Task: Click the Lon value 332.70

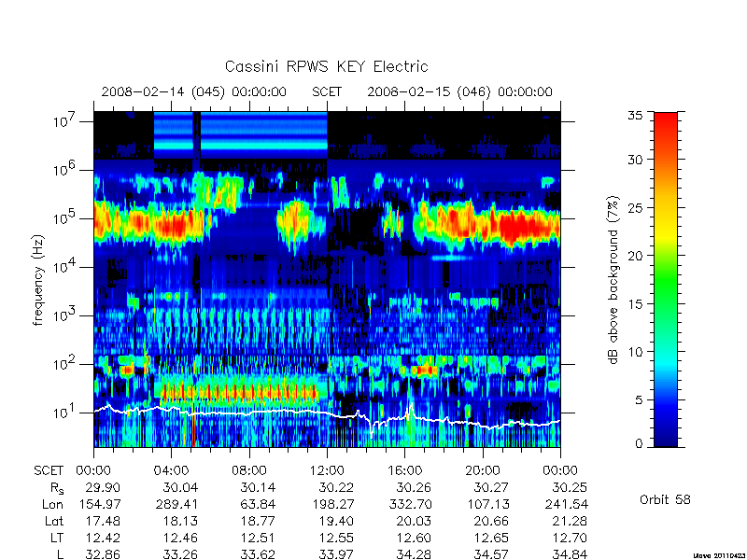Action: tap(410, 504)
